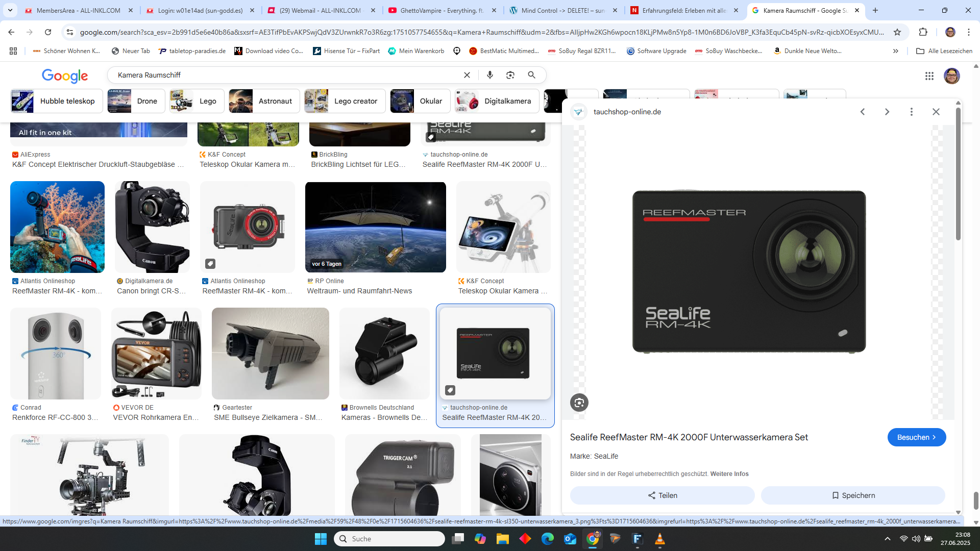Open Mein Warenkorb bookmark

click(416, 51)
